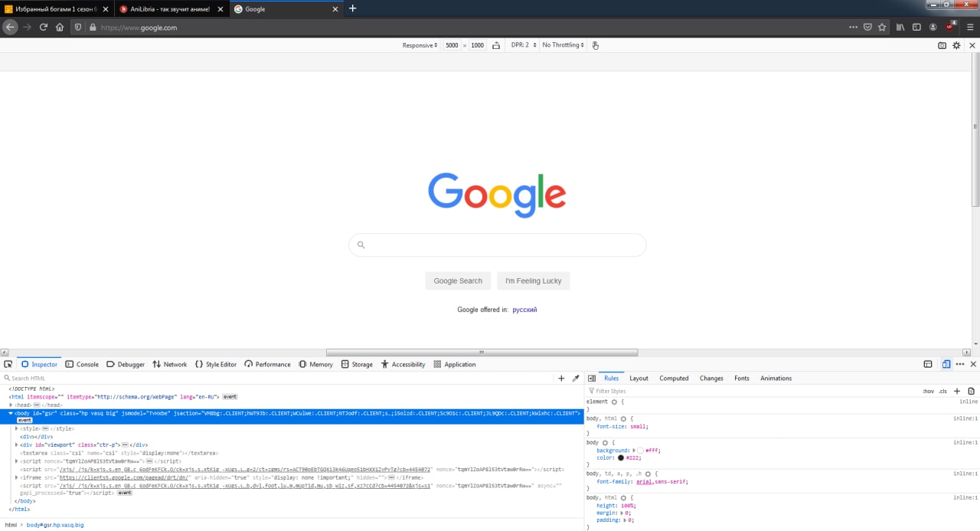Click the I'm Feeling Lucky button
This screenshot has width=980, height=531.
click(534, 280)
